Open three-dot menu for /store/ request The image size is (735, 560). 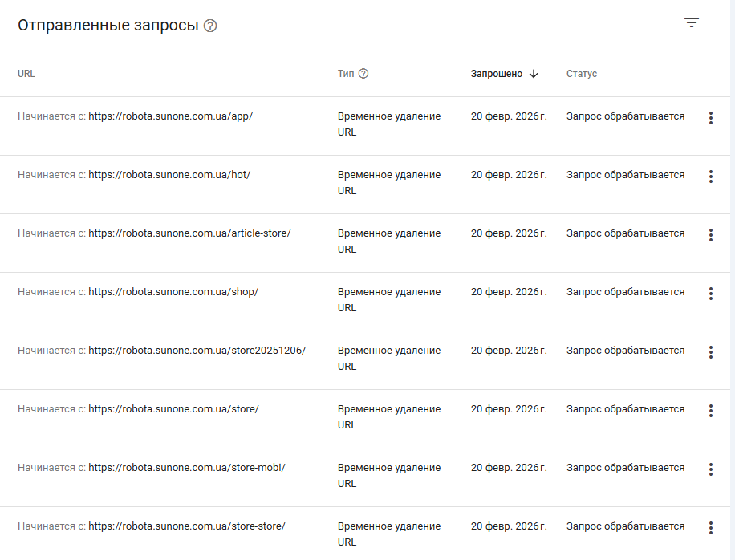(x=710, y=411)
